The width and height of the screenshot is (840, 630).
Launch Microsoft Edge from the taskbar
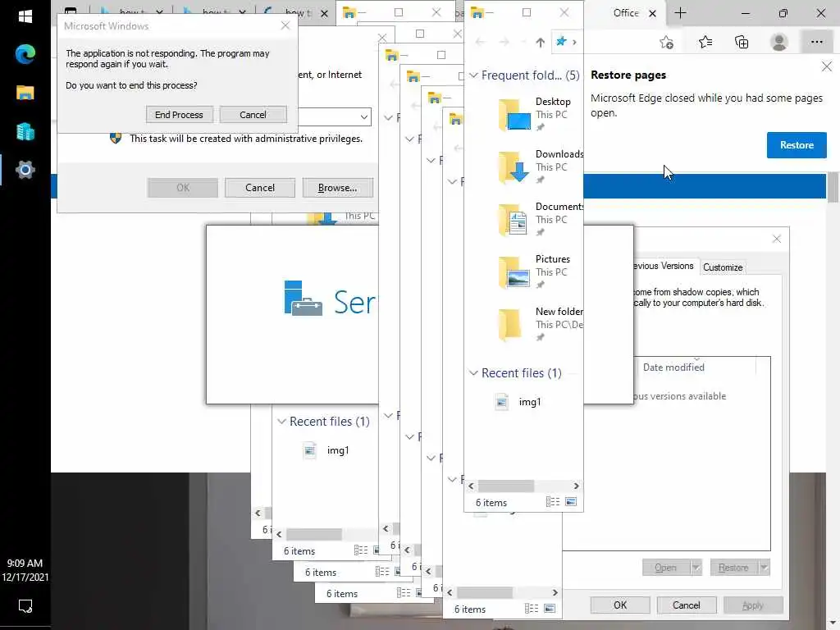coord(25,54)
